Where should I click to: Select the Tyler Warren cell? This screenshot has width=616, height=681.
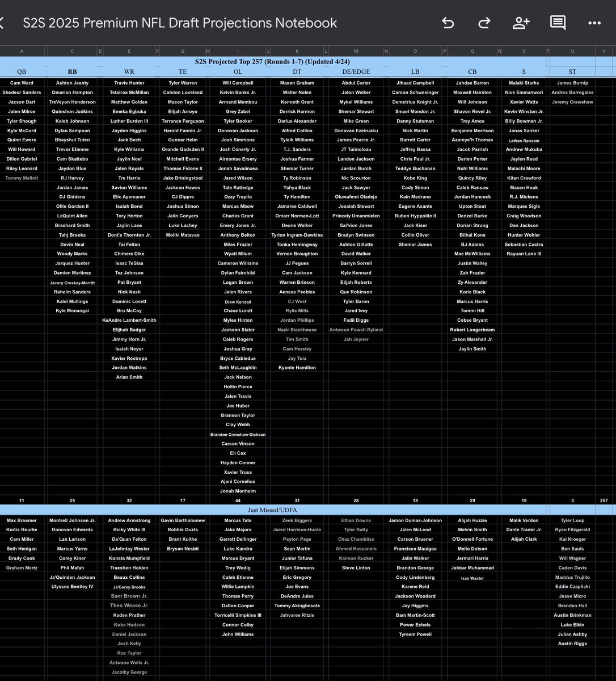tap(183, 83)
